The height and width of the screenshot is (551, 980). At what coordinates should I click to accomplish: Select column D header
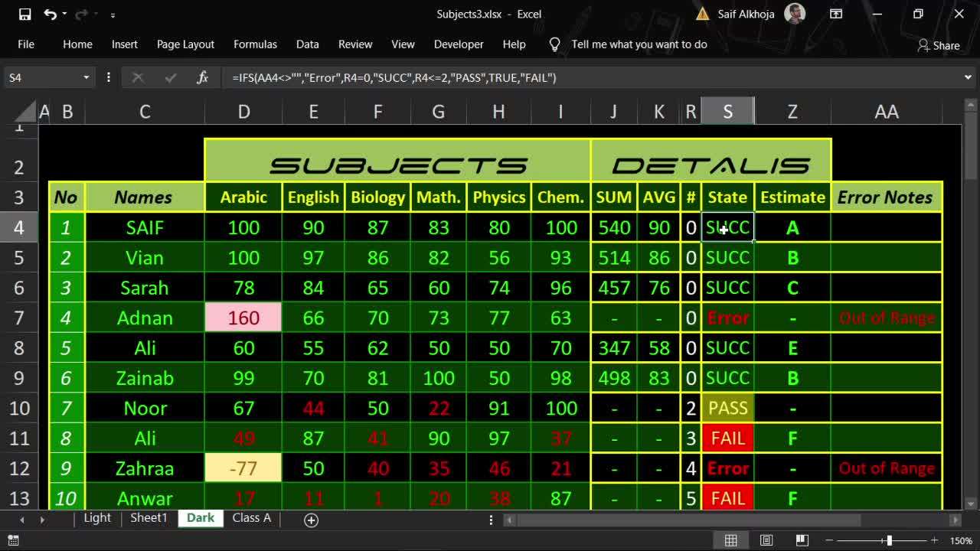[243, 112]
